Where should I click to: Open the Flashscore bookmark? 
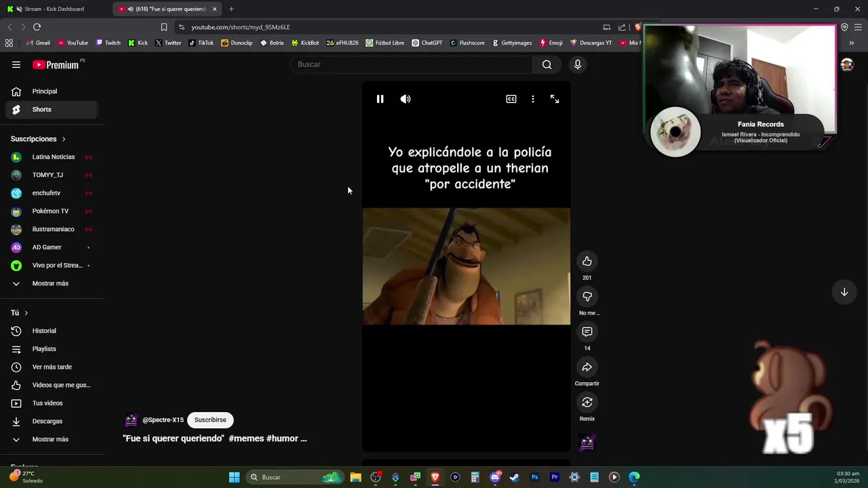[467, 43]
